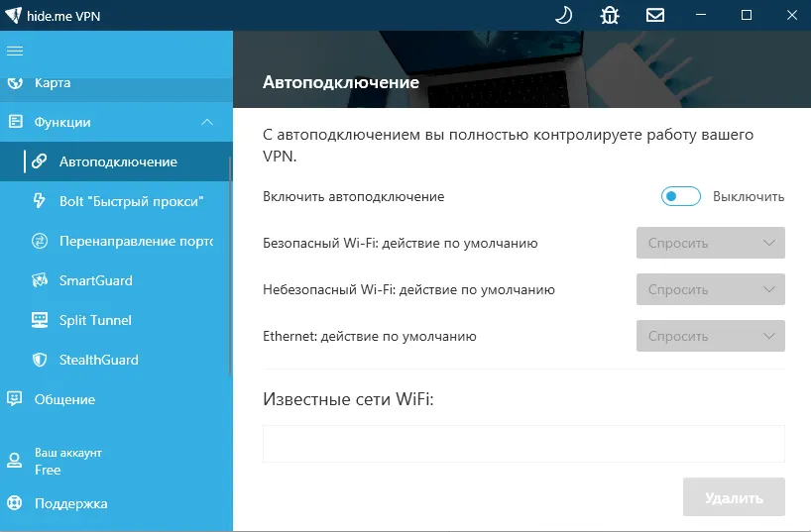Click the SmartGuard icon
This screenshot has width=811, height=532.
40,280
